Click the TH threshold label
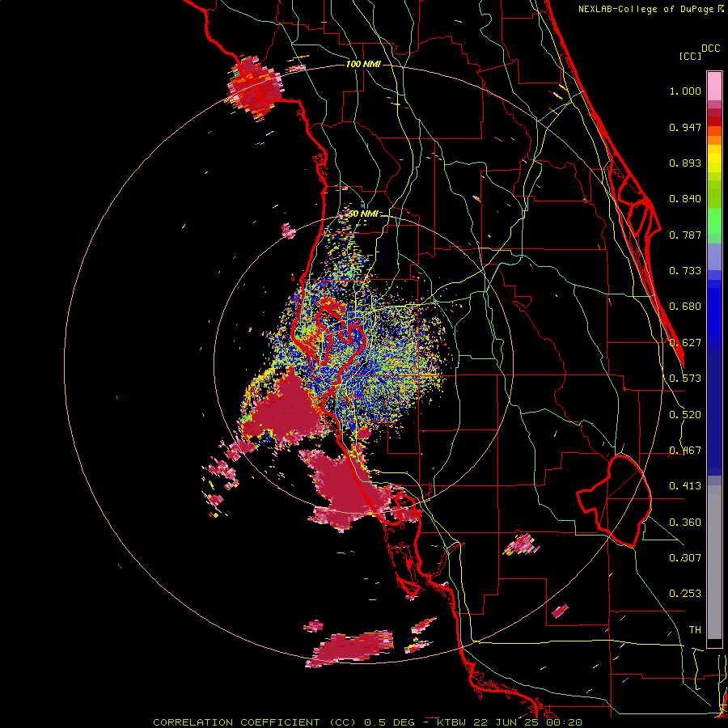The height and width of the screenshot is (728, 728). tap(695, 630)
